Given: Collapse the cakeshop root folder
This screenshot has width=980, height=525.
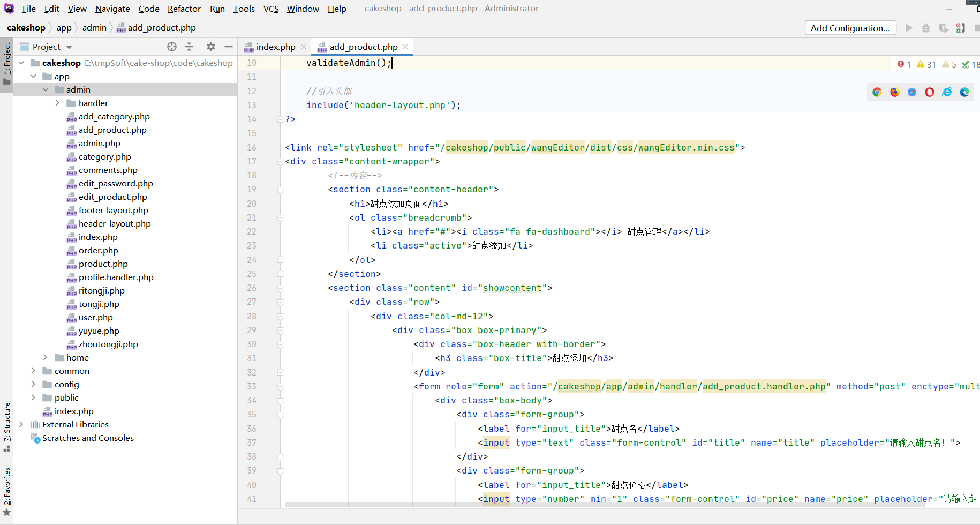Looking at the screenshot, I should [21, 63].
